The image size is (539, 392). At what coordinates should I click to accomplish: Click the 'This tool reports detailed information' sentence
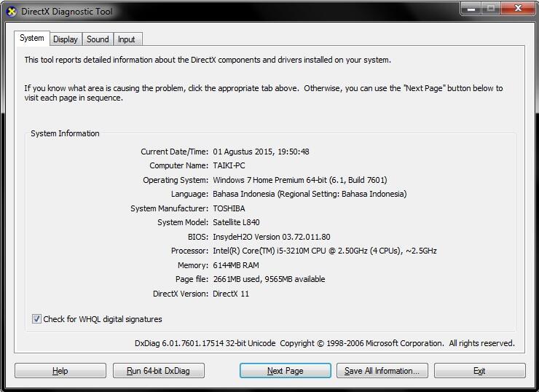208,60
